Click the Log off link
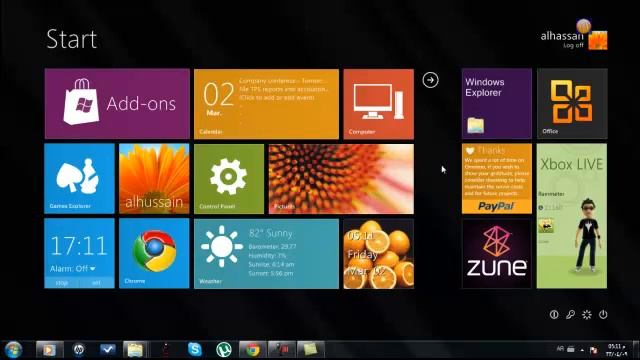The width and height of the screenshot is (640, 360). pos(573,45)
